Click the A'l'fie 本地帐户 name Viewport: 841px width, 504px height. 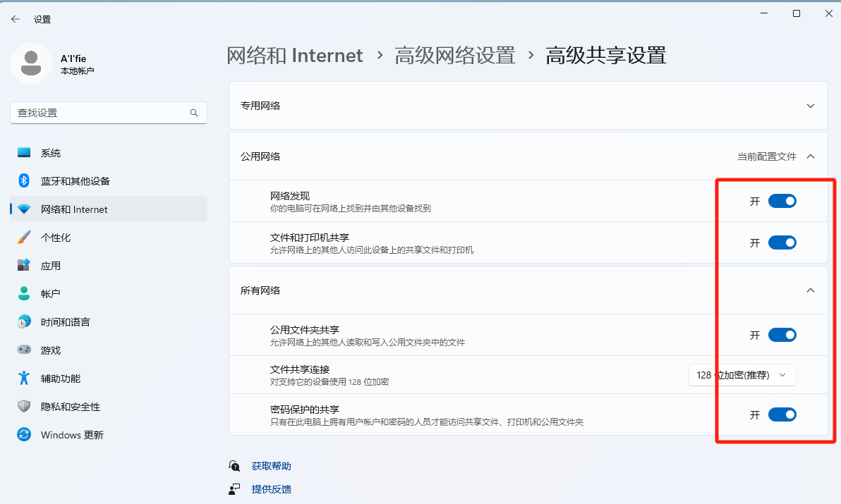point(77,63)
